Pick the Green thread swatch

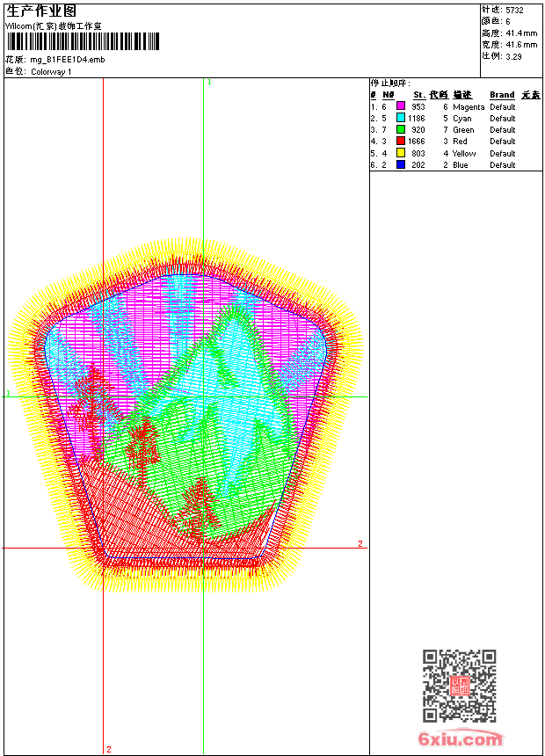pos(401,129)
